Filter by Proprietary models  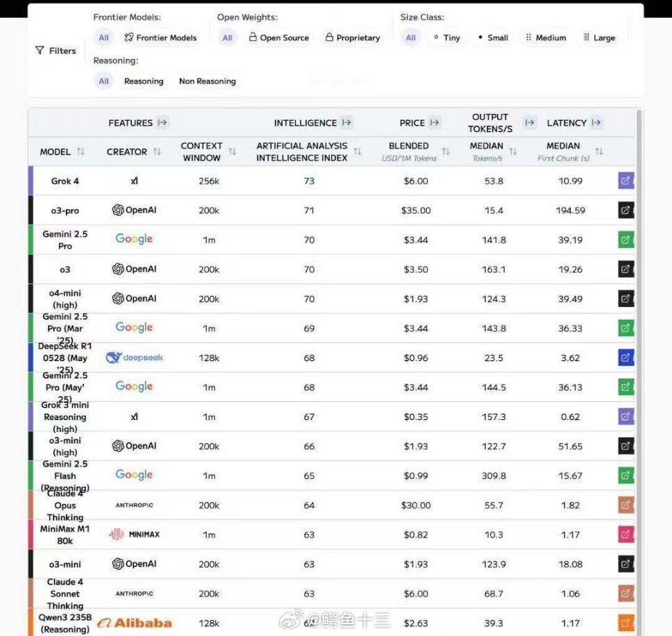coord(353,37)
